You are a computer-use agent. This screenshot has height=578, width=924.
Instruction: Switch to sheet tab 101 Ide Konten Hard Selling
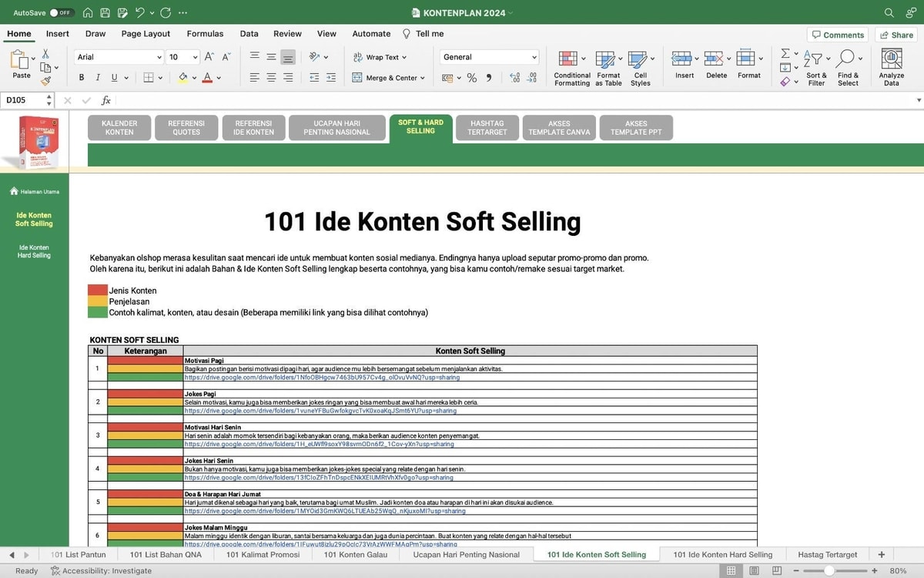tap(722, 554)
